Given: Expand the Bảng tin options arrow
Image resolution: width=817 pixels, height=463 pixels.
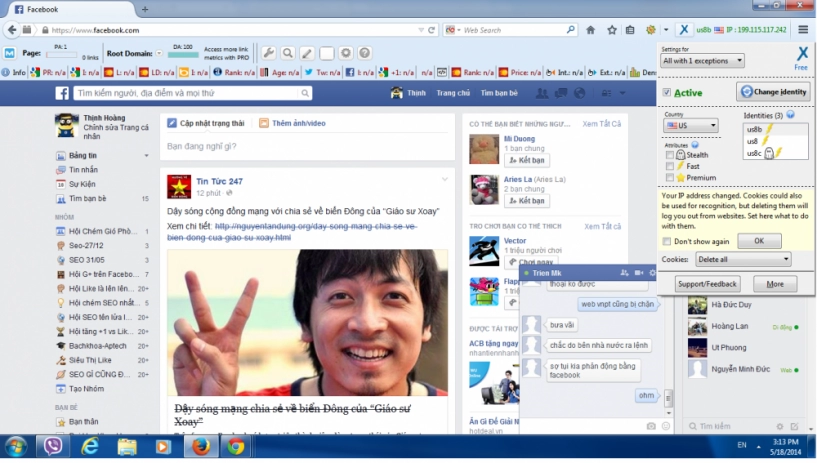Looking at the screenshot, I should coord(146,156).
